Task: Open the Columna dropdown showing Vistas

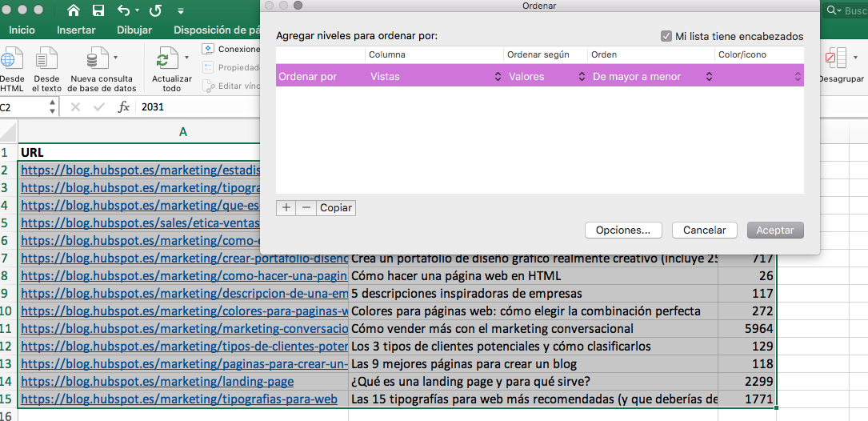Action: (434, 77)
